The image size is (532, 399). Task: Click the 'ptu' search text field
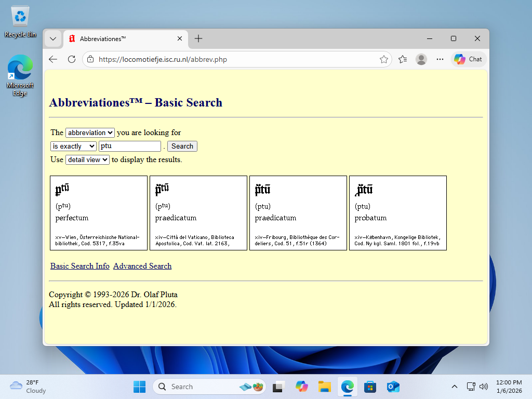click(129, 146)
